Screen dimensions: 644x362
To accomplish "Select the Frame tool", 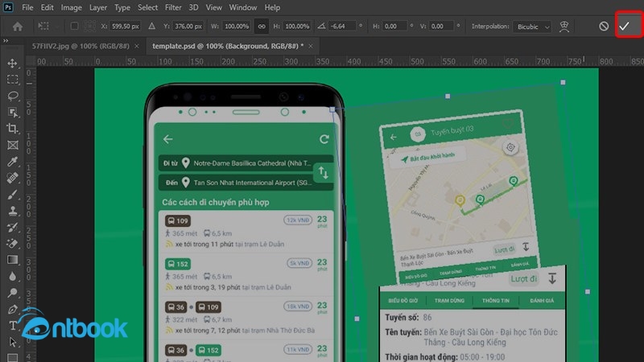I will click(12, 145).
